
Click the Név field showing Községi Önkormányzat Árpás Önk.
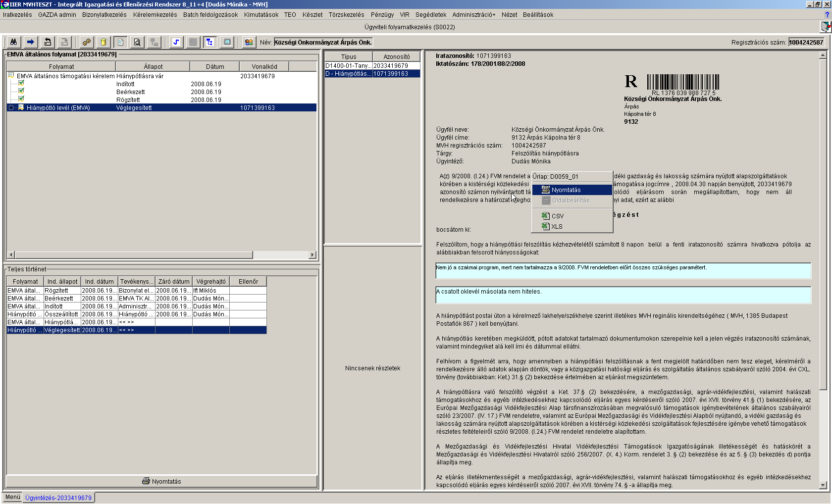click(323, 42)
